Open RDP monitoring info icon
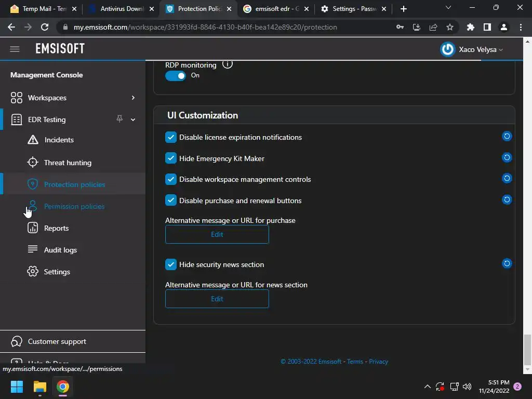This screenshot has height=399, width=532. 228,64
